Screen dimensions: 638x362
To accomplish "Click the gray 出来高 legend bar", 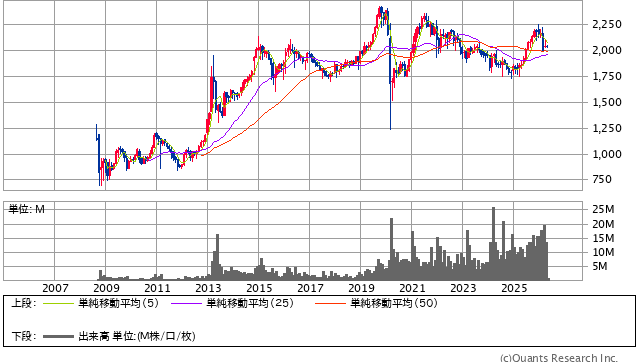I will [x=58, y=336].
